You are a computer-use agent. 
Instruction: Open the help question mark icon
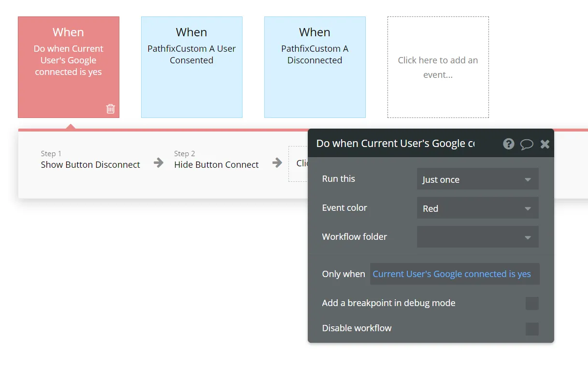coord(508,144)
